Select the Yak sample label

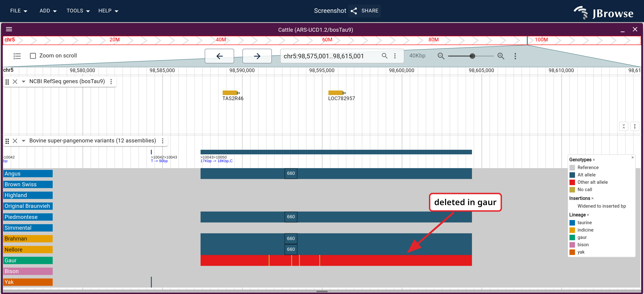click(x=28, y=282)
